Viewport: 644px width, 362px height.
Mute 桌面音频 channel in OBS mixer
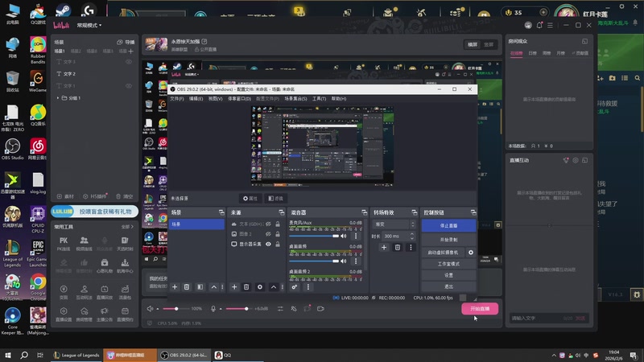pos(344,261)
